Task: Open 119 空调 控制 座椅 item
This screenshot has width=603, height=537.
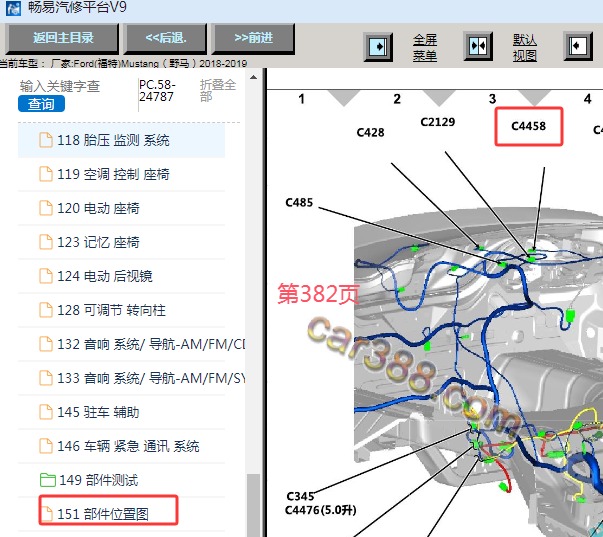Action: click(x=122, y=174)
